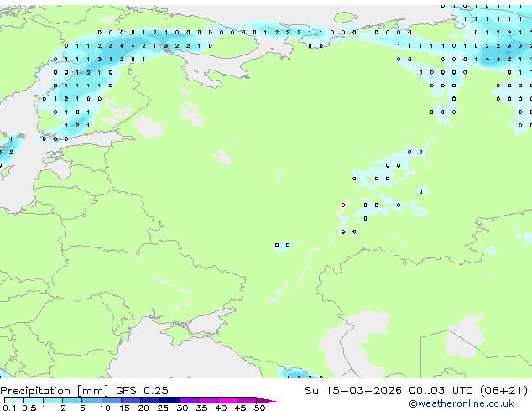This screenshot has height=411, width=532.
Task: Click the '00..03 UTC' time range text
Action: (x=441, y=391)
